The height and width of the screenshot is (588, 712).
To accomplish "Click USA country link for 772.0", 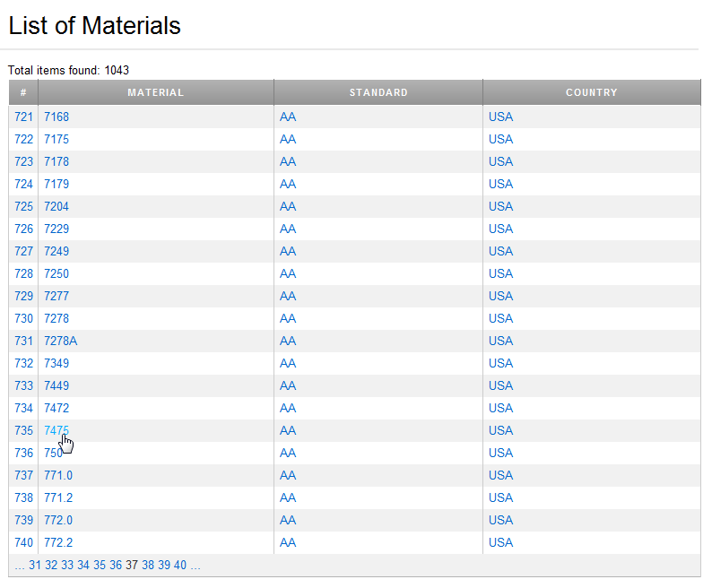I will [500, 520].
